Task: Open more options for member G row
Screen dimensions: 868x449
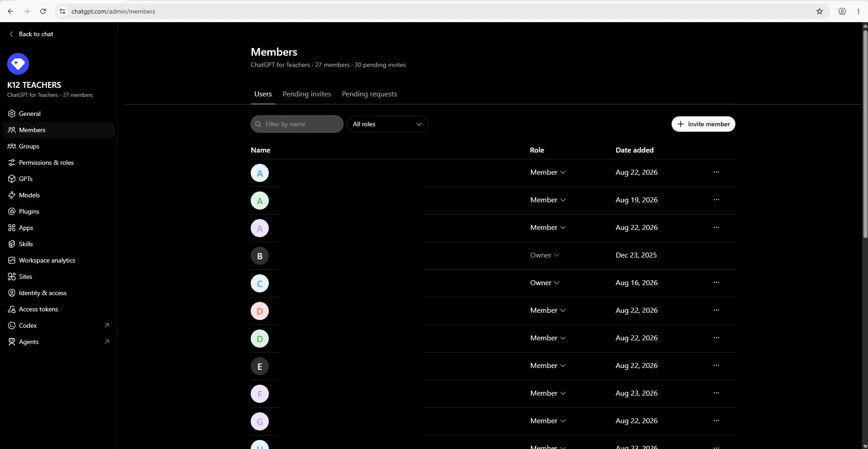Action: coord(716,420)
